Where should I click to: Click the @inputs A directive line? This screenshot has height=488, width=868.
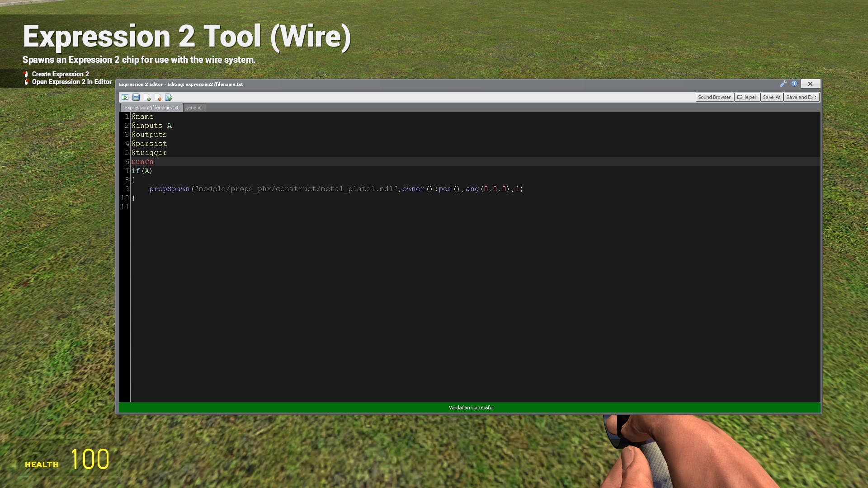151,126
